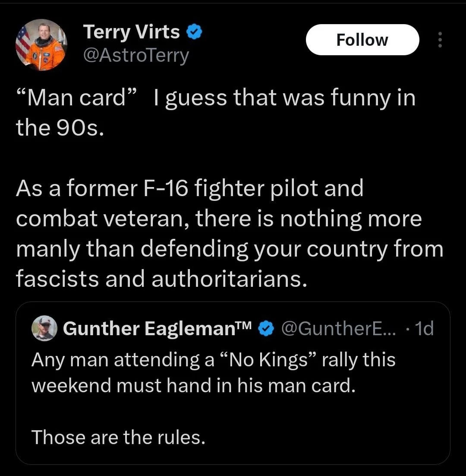Expand the truncated @GuntherE... username
Viewport: 466px width, 476px height.
click(340, 328)
